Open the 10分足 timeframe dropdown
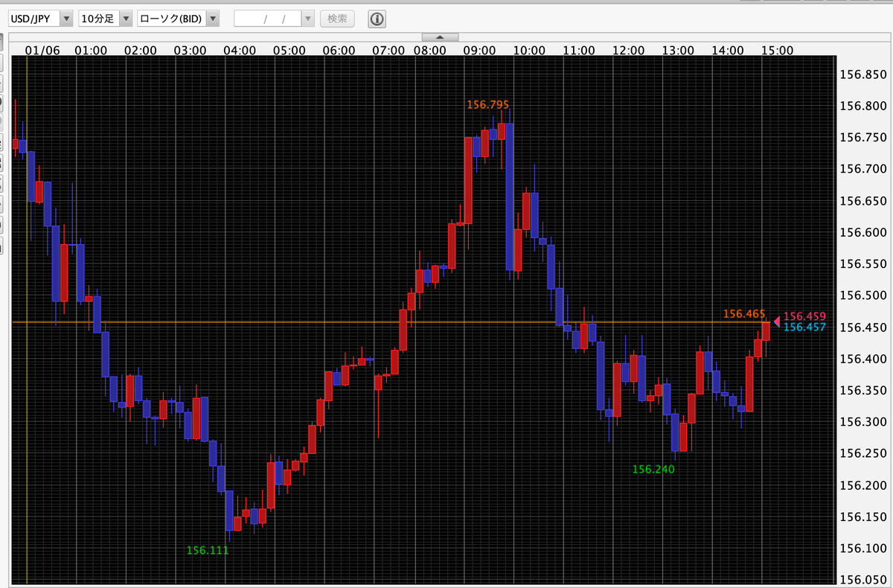Image resolution: width=893 pixels, height=588 pixels. 124,19
